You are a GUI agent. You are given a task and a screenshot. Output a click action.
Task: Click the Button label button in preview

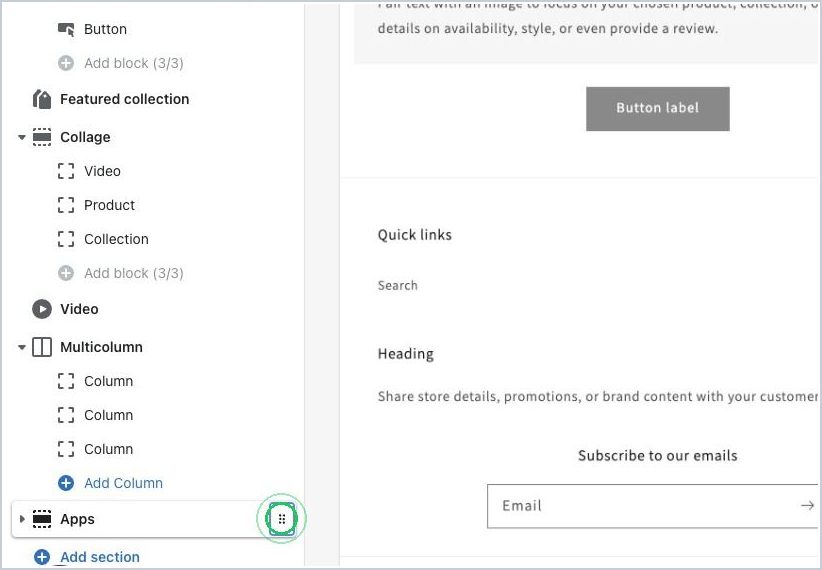click(657, 109)
